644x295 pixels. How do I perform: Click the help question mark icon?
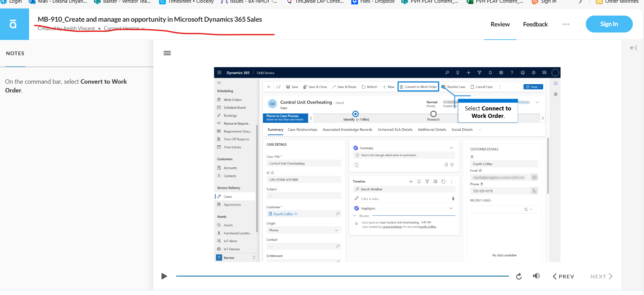coord(512,72)
